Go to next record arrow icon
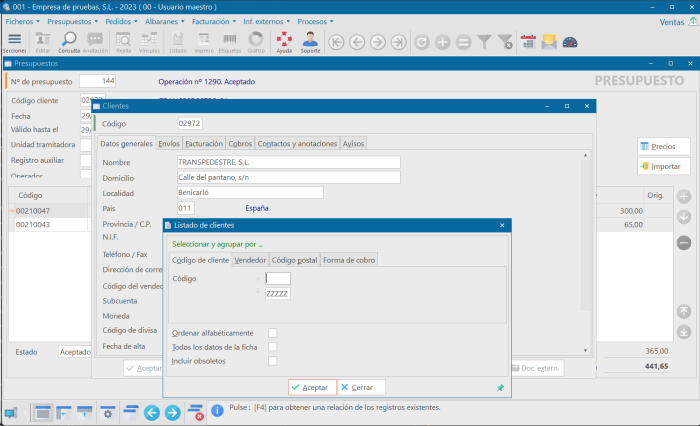Screen dimensions: 700x426 click(378, 42)
